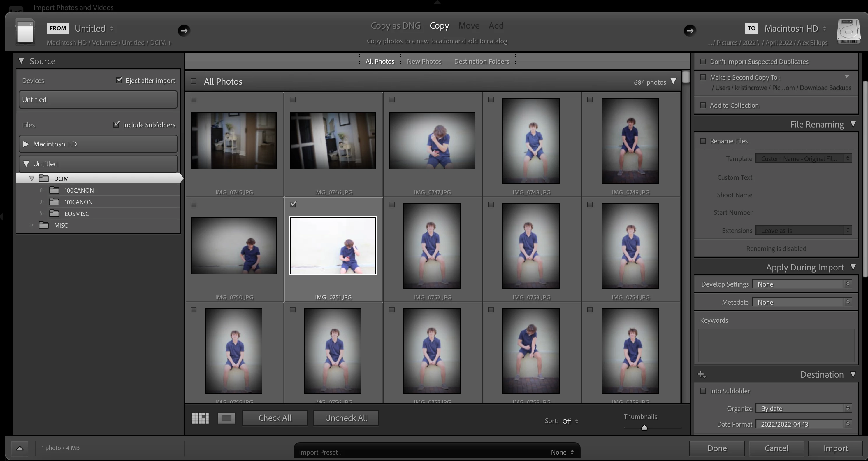This screenshot has height=461, width=868.
Task: Click the Uncheck All button
Action: [346, 418]
